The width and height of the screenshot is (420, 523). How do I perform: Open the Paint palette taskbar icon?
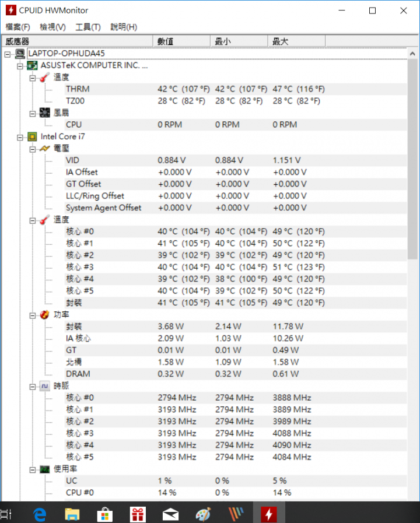(x=203, y=514)
